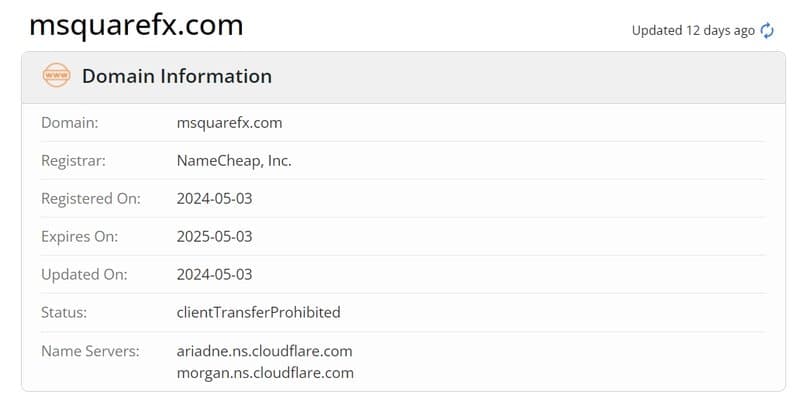
Task: Click the msquarefx.com page title
Action: [x=136, y=24]
